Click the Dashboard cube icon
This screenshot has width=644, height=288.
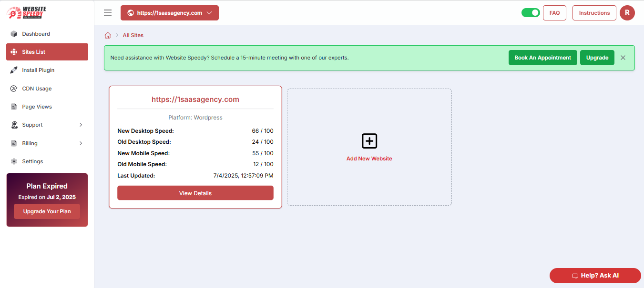point(14,34)
